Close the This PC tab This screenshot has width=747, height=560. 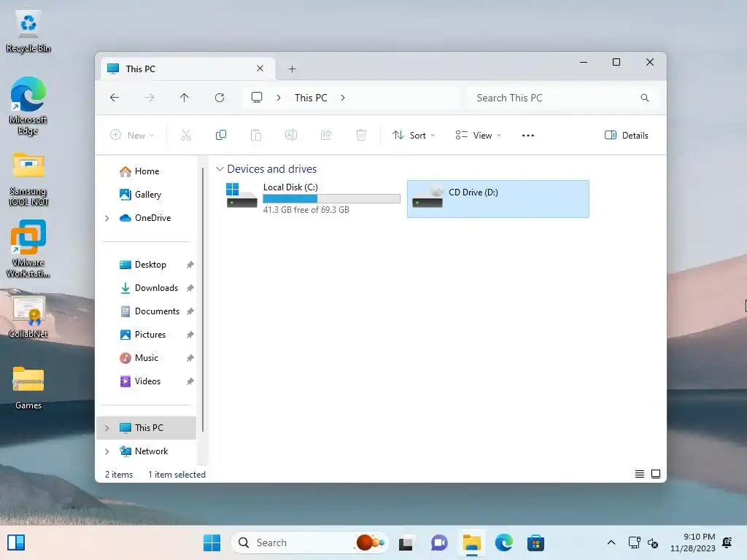(260, 69)
